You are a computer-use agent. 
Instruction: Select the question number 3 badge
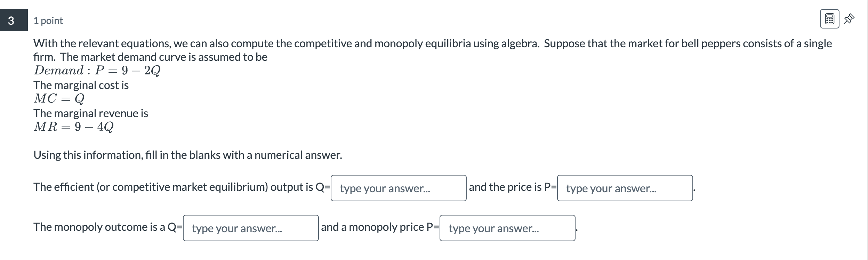pos(11,21)
